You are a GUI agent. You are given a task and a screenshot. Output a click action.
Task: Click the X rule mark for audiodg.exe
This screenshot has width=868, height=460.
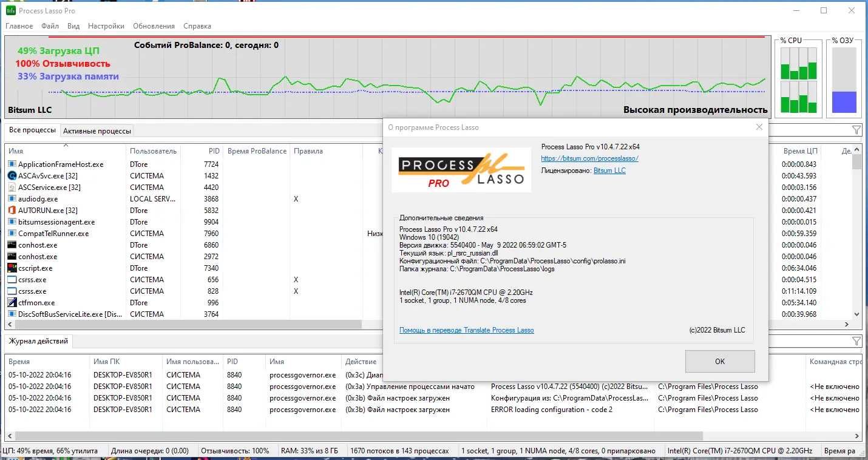tap(296, 199)
